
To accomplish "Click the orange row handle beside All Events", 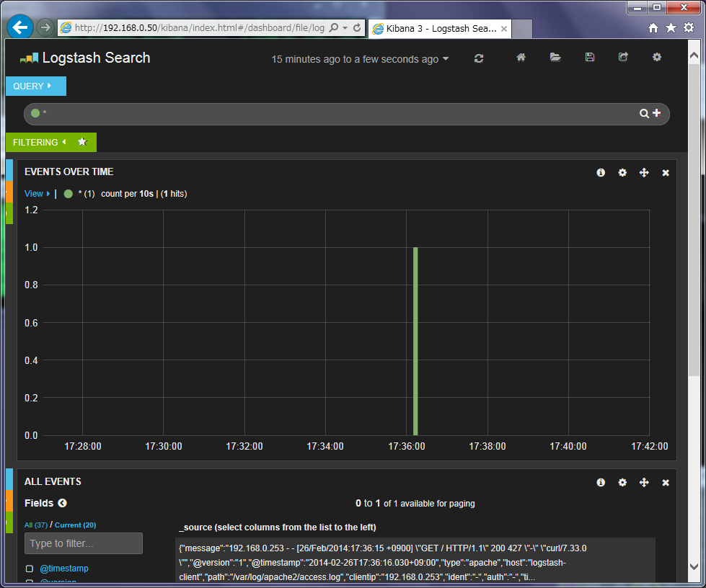I will (x=9, y=501).
